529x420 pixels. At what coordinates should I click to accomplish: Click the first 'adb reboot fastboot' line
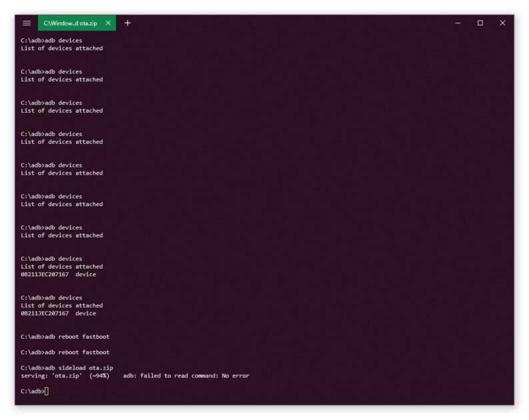(65, 337)
